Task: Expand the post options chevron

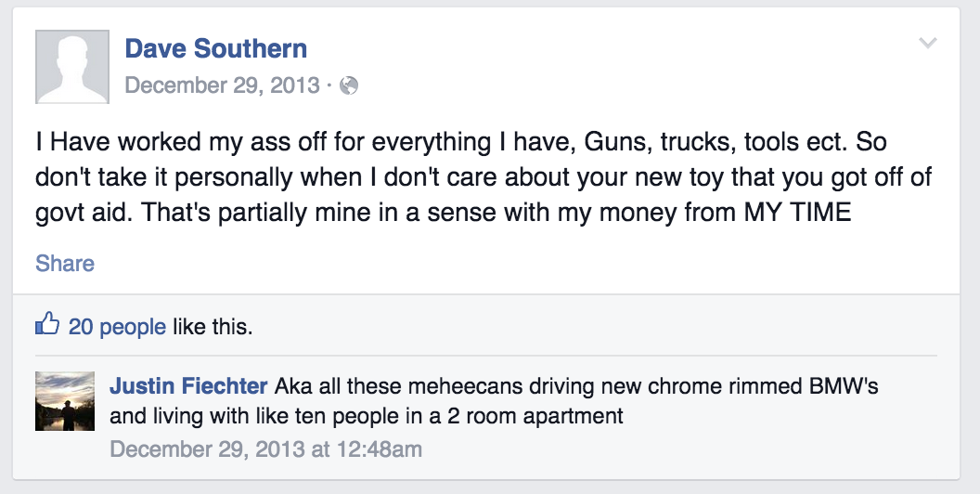Action: (x=927, y=44)
